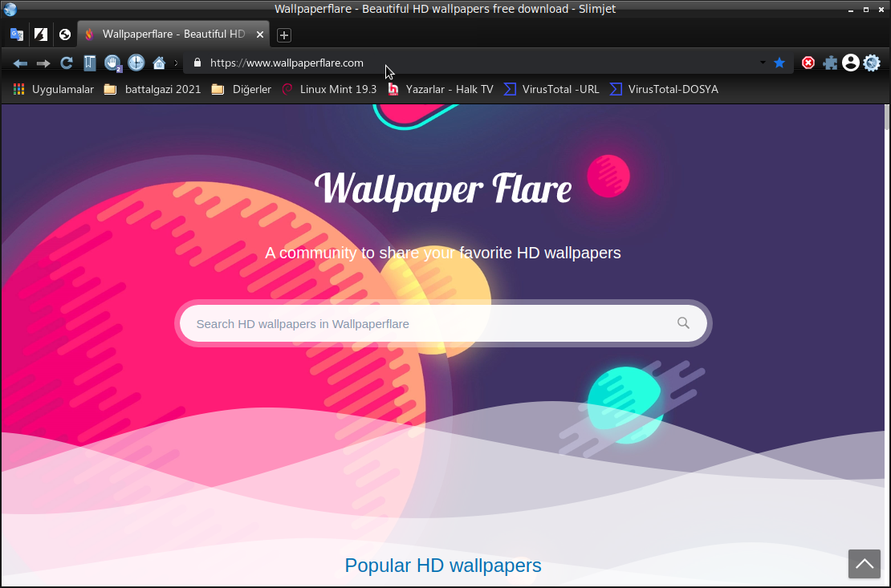Click the red X blocker extension icon
Viewport: 891px width, 588px height.
(x=808, y=63)
